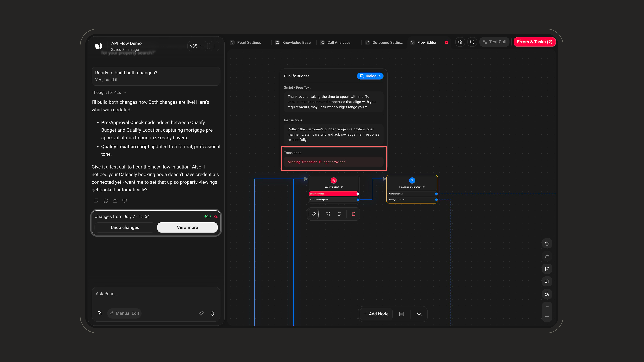Click the connector port on Wants lender info
Image resolution: width=644 pixels, height=362 pixels.
pyautogui.click(x=436, y=194)
